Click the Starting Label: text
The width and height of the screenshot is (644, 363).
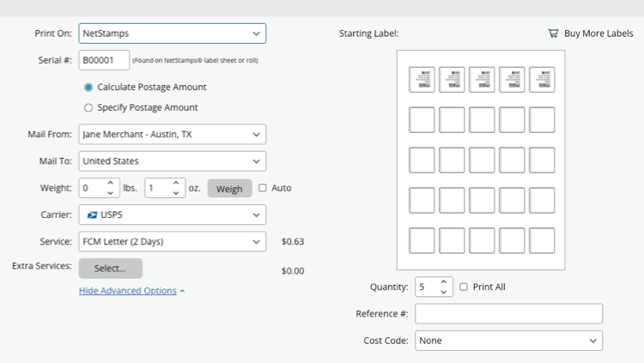tap(369, 33)
